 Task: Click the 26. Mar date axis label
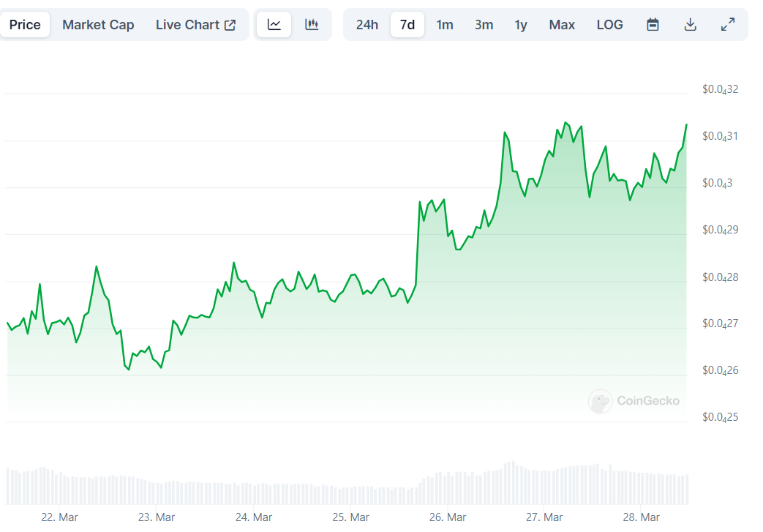(x=448, y=517)
